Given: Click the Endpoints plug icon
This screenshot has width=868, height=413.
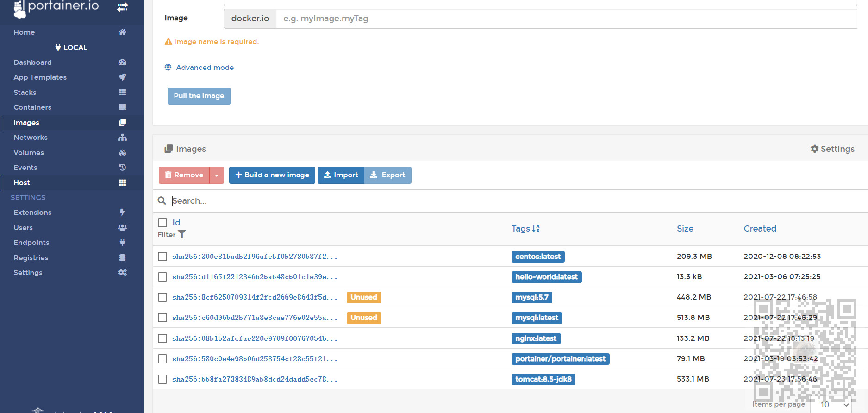Looking at the screenshot, I should [122, 242].
